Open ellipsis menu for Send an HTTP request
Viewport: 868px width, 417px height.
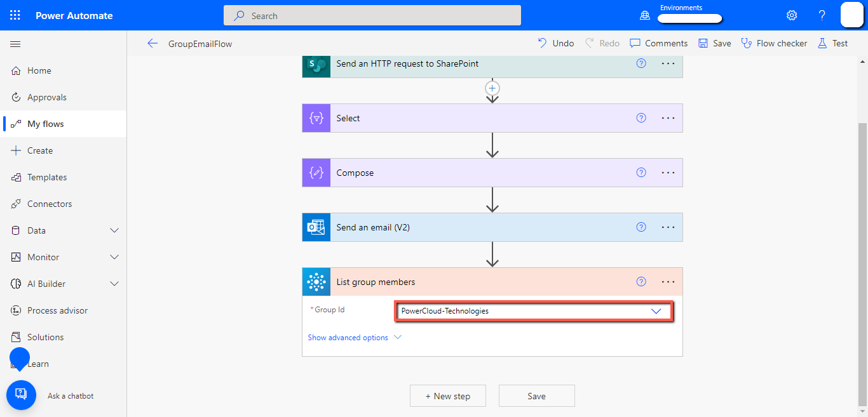coord(668,63)
